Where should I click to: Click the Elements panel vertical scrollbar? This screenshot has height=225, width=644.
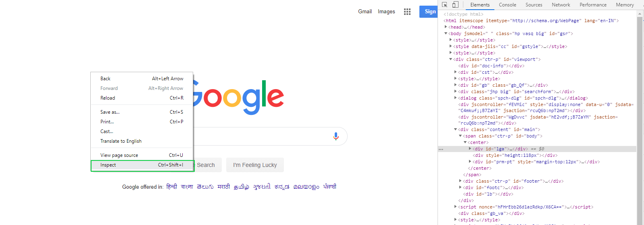point(640,121)
